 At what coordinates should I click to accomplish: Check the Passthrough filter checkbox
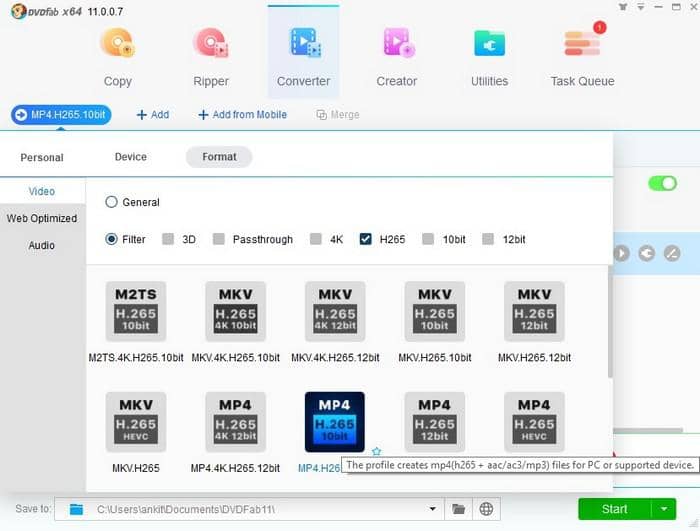[219, 239]
